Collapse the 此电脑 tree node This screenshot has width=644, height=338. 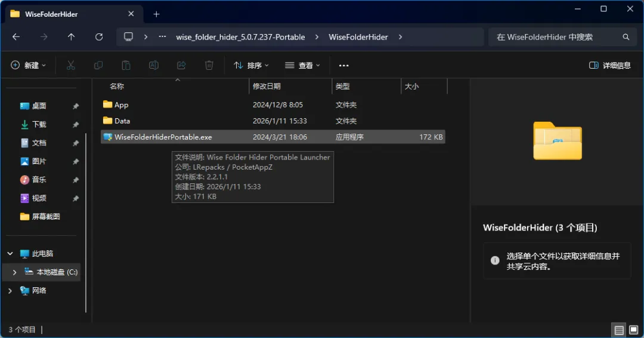coord(10,254)
